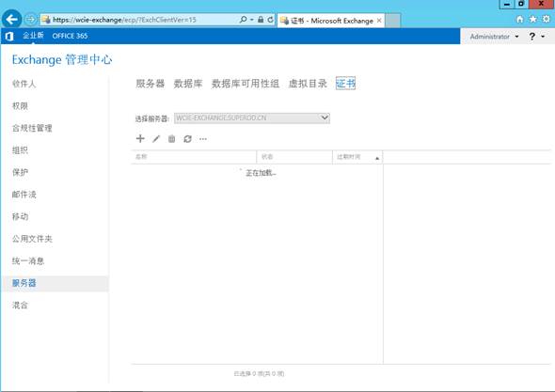Expand the Administrator account dropdown
555x392 pixels.
494,37
